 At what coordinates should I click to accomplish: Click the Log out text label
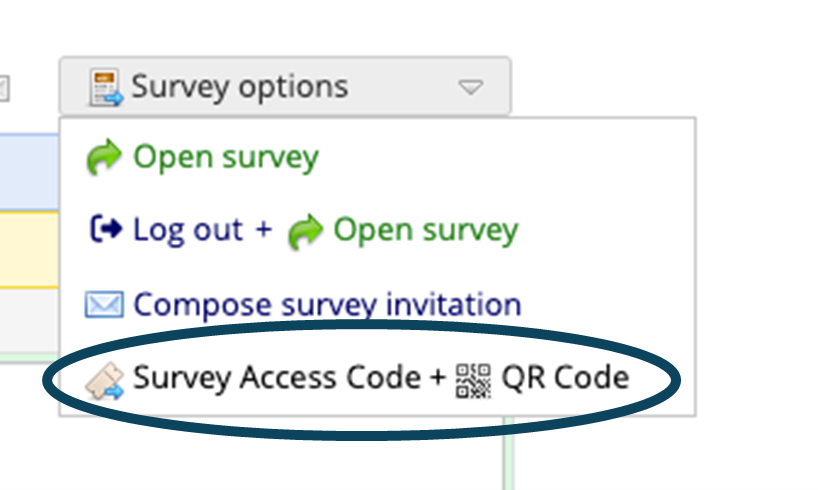click(188, 230)
